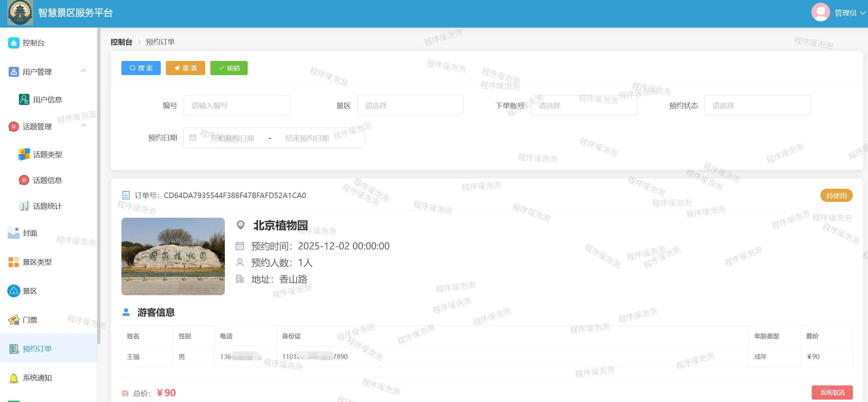This screenshot has width=868, height=402.
Task: Select 话题信息 in the sidebar
Action: [x=47, y=180]
